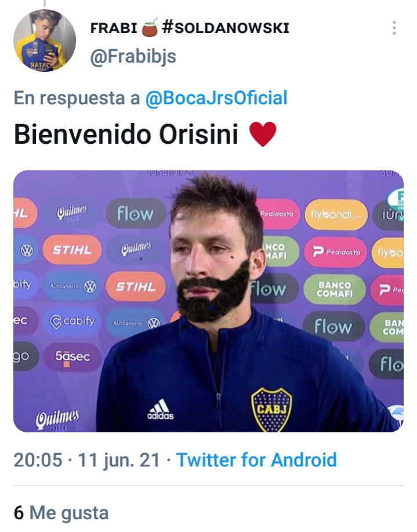This screenshot has height=532, width=417.
Task: Open the 'Twitter for Android' source link
Action: point(256,460)
